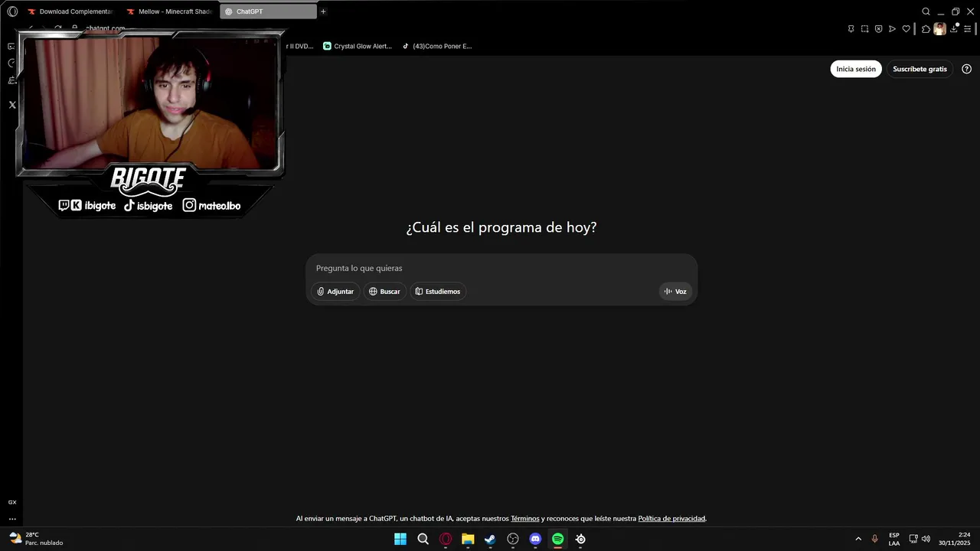Click Suscríbete gratis button
Image resolution: width=980 pixels, height=551 pixels.
point(920,69)
